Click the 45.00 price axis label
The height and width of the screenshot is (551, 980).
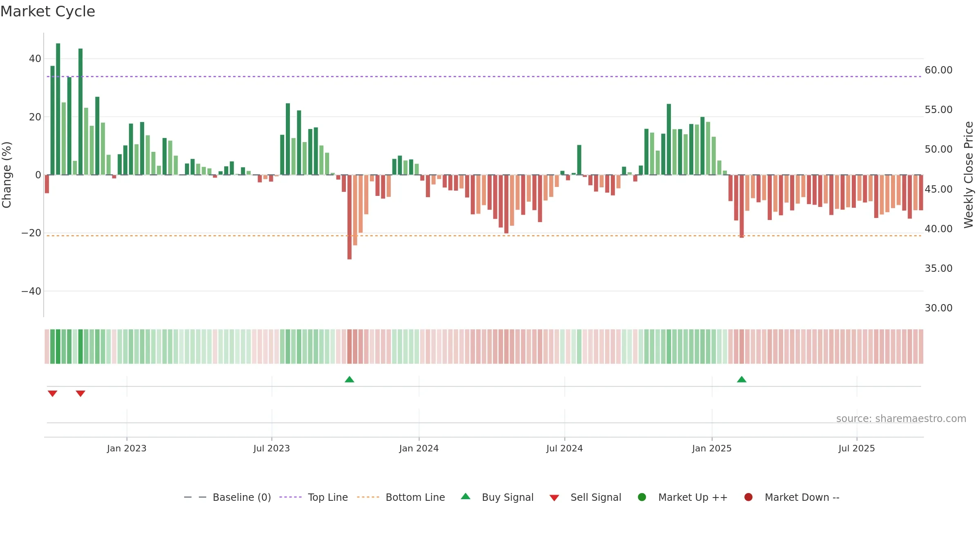(938, 189)
